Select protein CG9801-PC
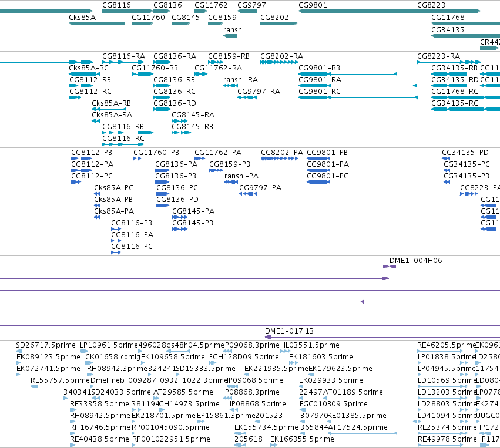 [327, 176]
